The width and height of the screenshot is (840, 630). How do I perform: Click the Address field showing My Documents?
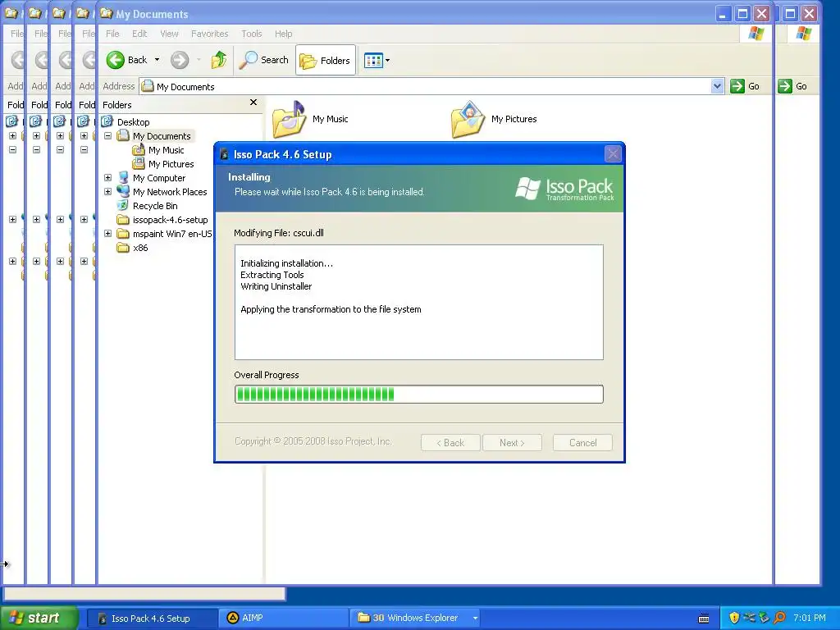tap(431, 86)
